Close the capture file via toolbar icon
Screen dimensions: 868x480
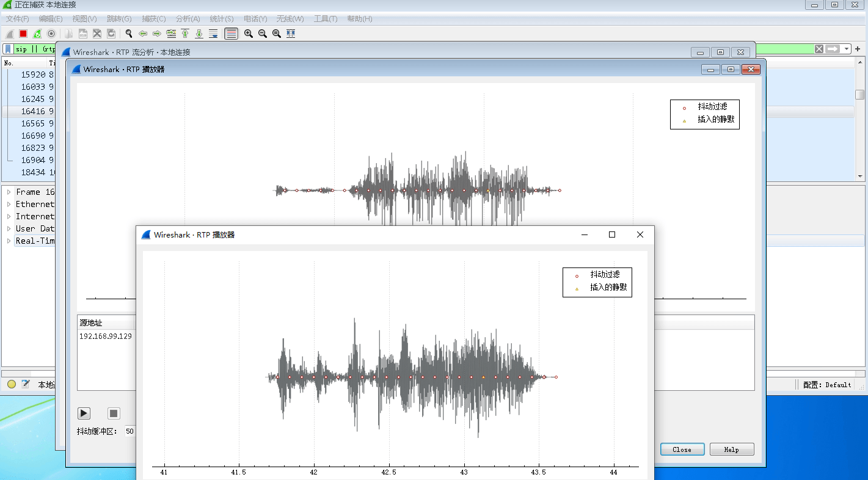pyautogui.click(x=97, y=34)
